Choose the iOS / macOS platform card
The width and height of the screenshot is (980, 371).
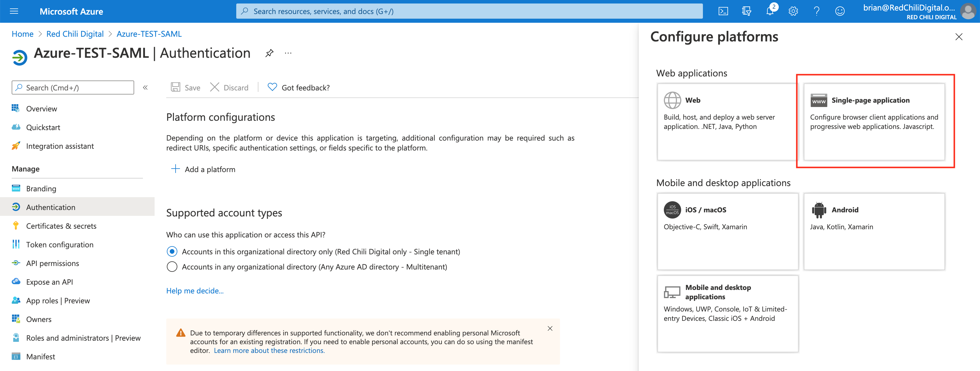tap(727, 231)
